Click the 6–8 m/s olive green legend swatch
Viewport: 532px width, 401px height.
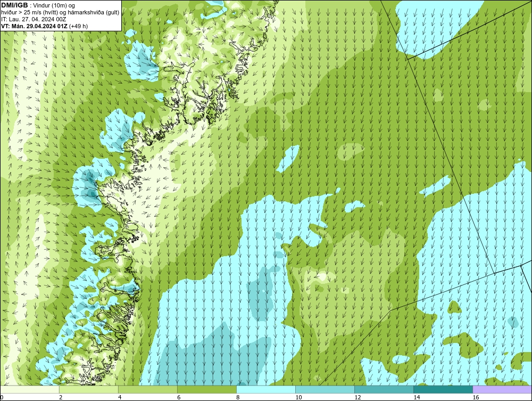click(206, 389)
